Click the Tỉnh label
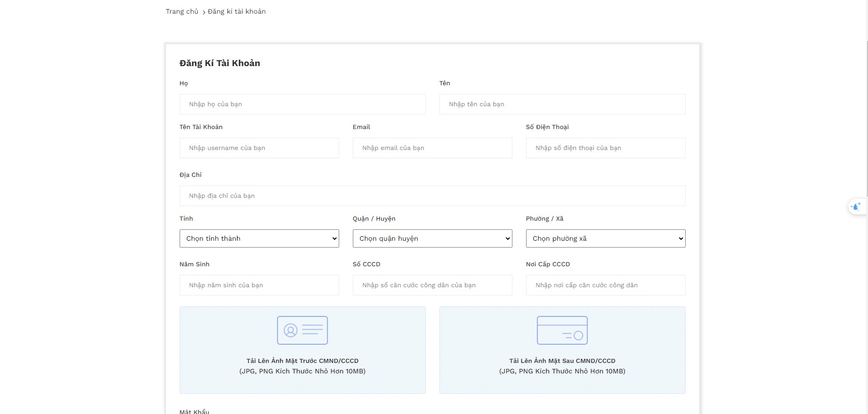Screen dimensions: 868x414 click(x=186, y=218)
